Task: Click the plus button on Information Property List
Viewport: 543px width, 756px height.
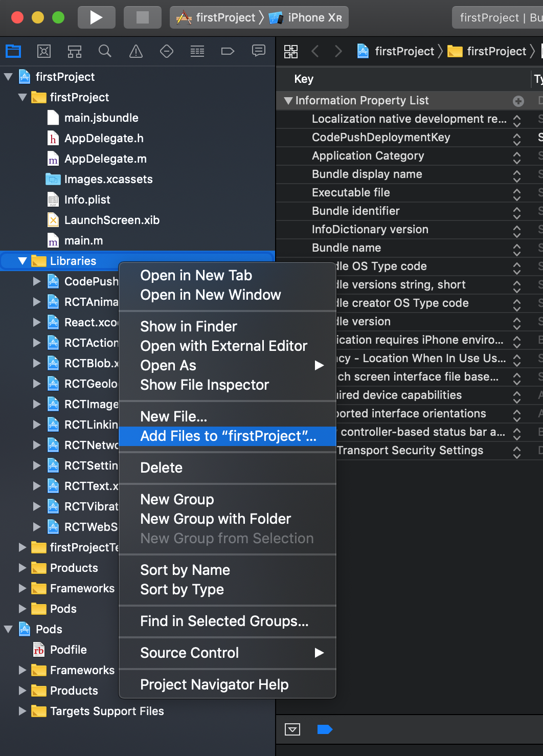Action: click(518, 101)
